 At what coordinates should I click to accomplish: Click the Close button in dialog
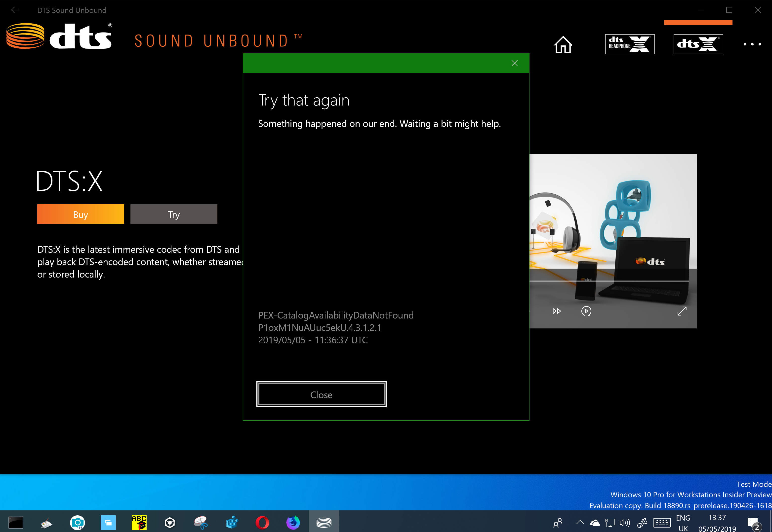pyautogui.click(x=321, y=394)
